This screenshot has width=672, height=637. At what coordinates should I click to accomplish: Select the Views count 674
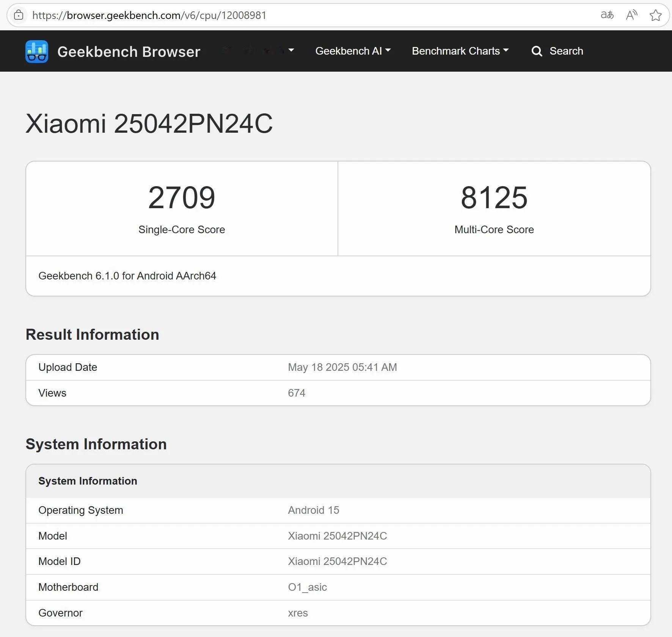[x=297, y=393]
